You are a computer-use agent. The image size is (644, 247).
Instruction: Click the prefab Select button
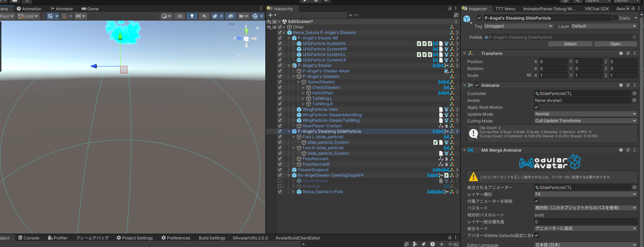pyautogui.click(x=570, y=44)
